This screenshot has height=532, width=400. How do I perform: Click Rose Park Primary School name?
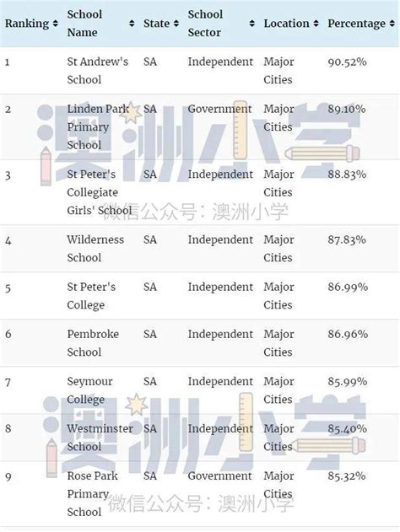pos(92,494)
